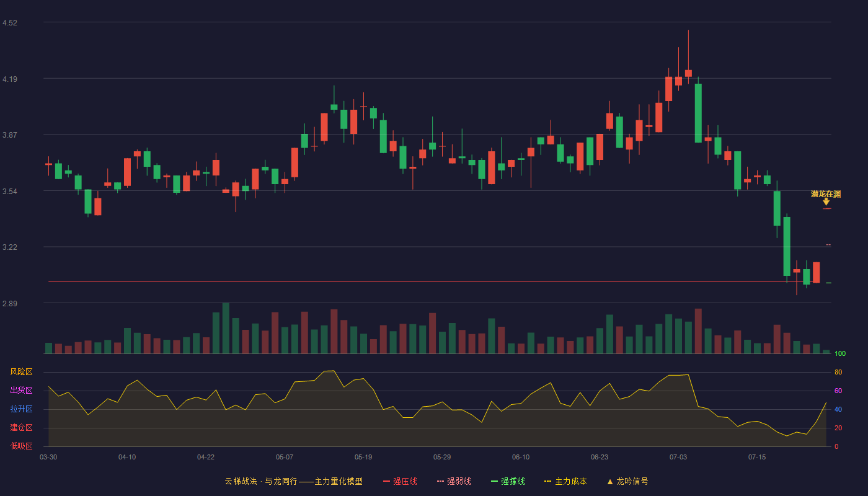This screenshot has height=496, width=868.
Task: Click the 4.52 price axis label
Action: pyautogui.click(x=10, y=23)
